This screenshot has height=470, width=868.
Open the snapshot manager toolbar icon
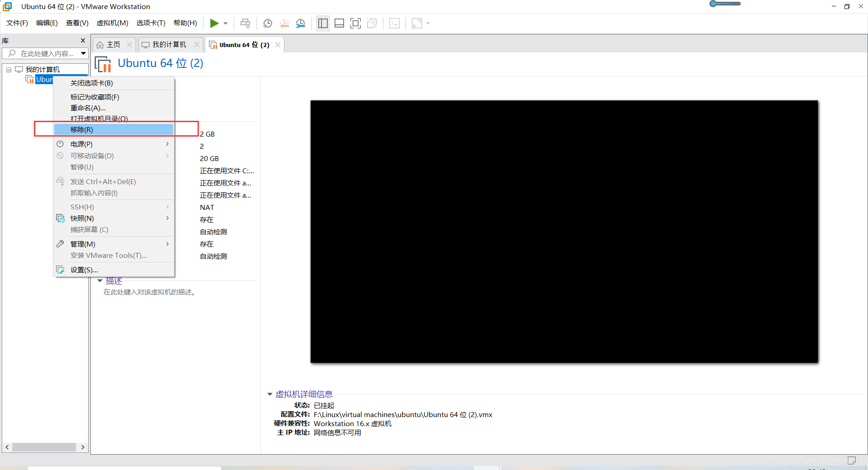tap(300, 23)
